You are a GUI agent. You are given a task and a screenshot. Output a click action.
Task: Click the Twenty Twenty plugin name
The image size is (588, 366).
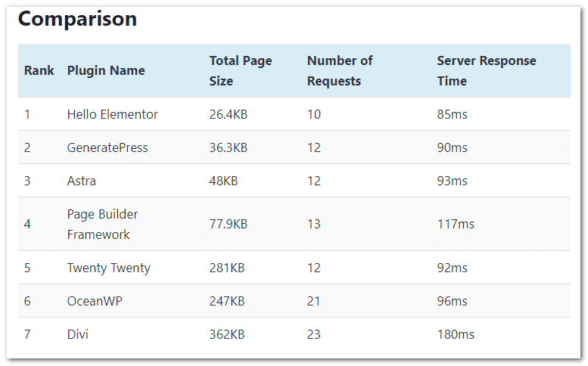[109, 268]
